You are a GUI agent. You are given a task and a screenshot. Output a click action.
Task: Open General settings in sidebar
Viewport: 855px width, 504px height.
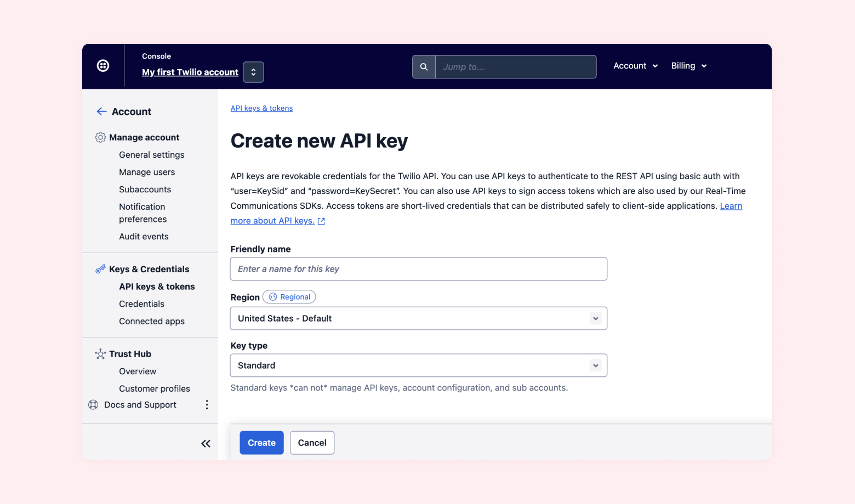click(x=152, y=155)
